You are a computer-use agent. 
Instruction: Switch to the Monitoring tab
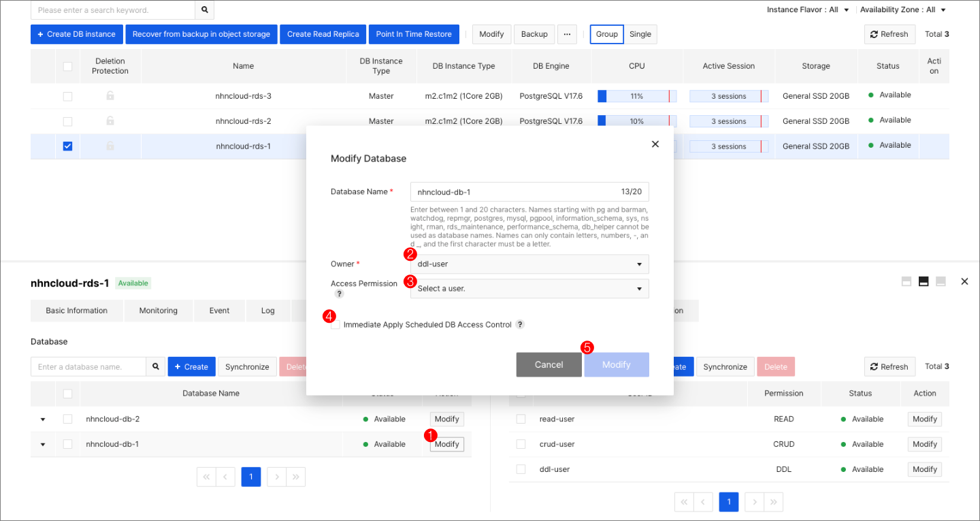tap(158, 310)
